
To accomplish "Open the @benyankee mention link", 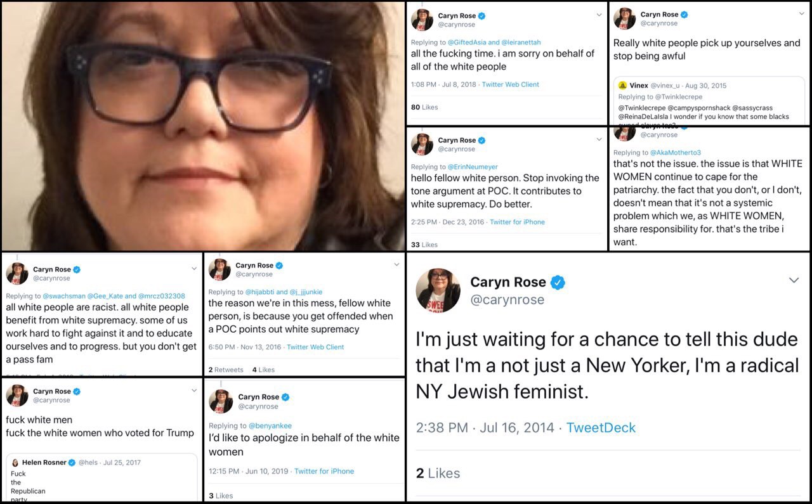I will click(x=270, y=426).
